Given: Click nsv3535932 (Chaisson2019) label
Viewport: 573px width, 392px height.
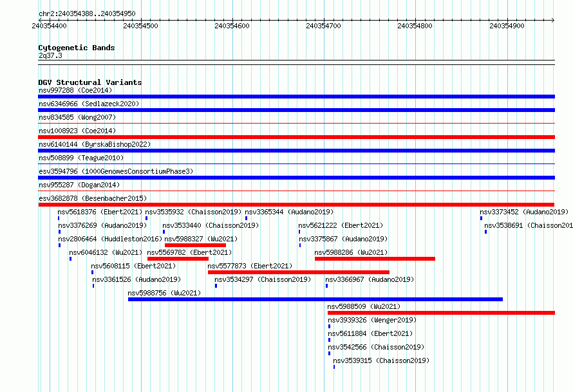Looking at the screenshot, I should (193, 212).
